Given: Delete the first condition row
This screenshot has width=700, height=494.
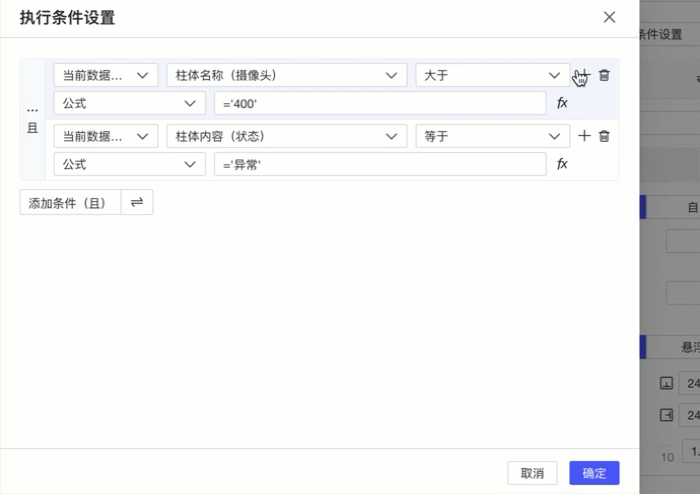Looking at the screenshot, I should point(604,75).
